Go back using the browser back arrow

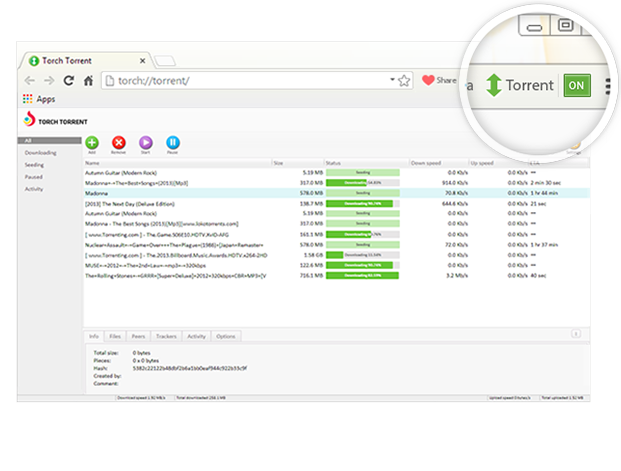[30, 81]
